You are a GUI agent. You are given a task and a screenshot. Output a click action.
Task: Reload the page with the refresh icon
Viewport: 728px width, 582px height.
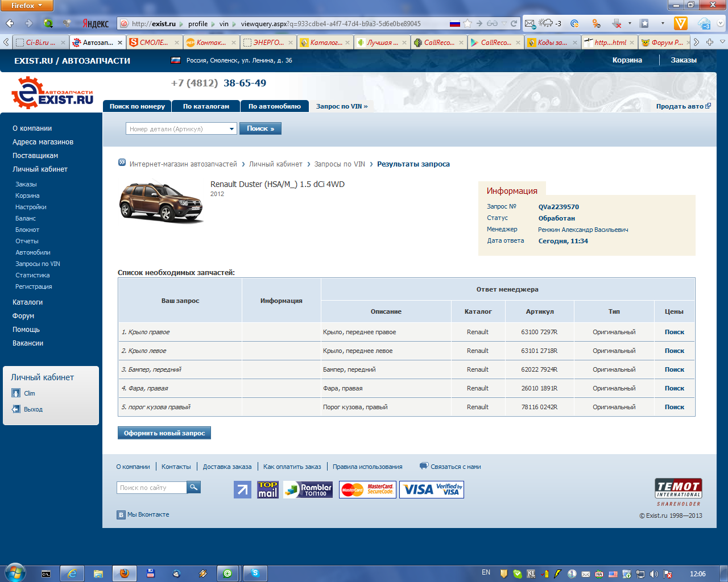(x=514, y=23)
